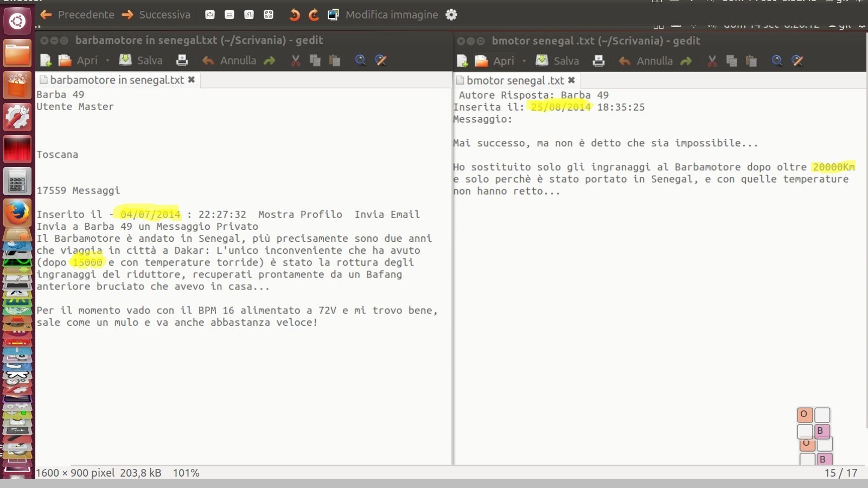Go to previous image with Precedente

pyautogui.click(x=77, y=15)
